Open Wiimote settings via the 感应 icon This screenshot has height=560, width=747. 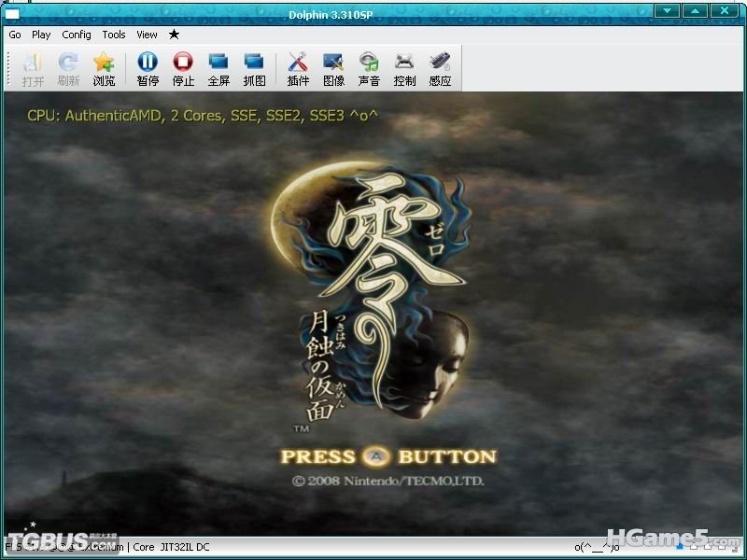(x=440, y=68)
